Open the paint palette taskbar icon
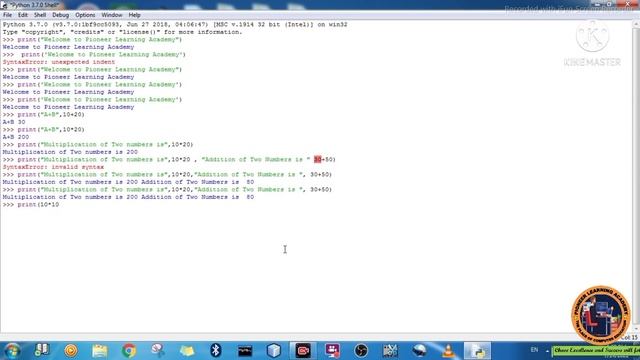 pyautogui.click(x=158, y=351)
